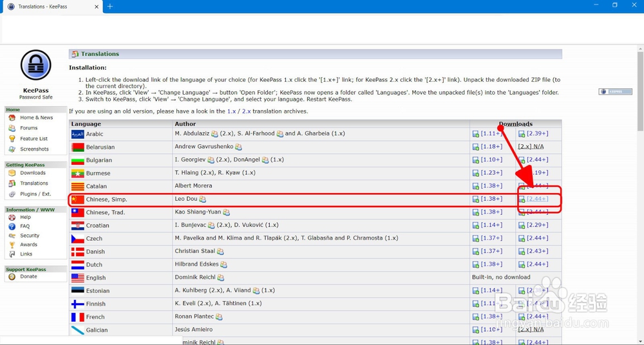This screenshot has width=644, height=345.
Task: Download French 2.44+ translation
Action: tap(538, 317)
